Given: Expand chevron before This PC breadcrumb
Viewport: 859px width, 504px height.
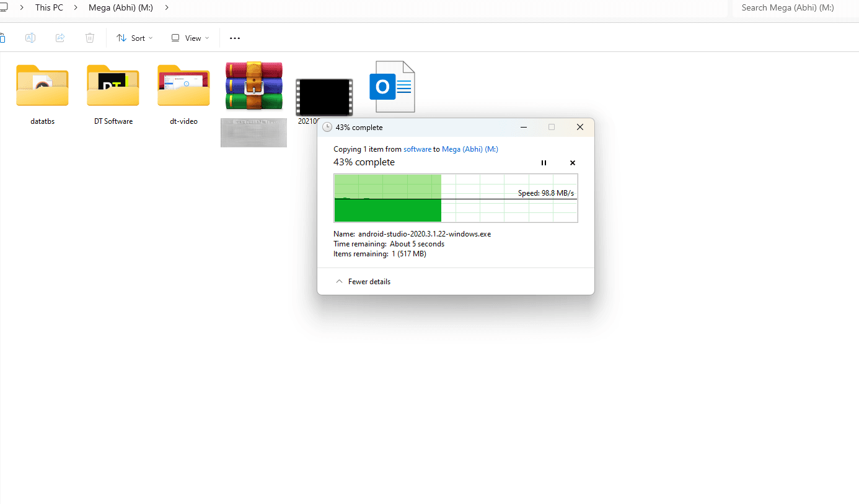Looking at the screenshot, I should pos(22,7).
